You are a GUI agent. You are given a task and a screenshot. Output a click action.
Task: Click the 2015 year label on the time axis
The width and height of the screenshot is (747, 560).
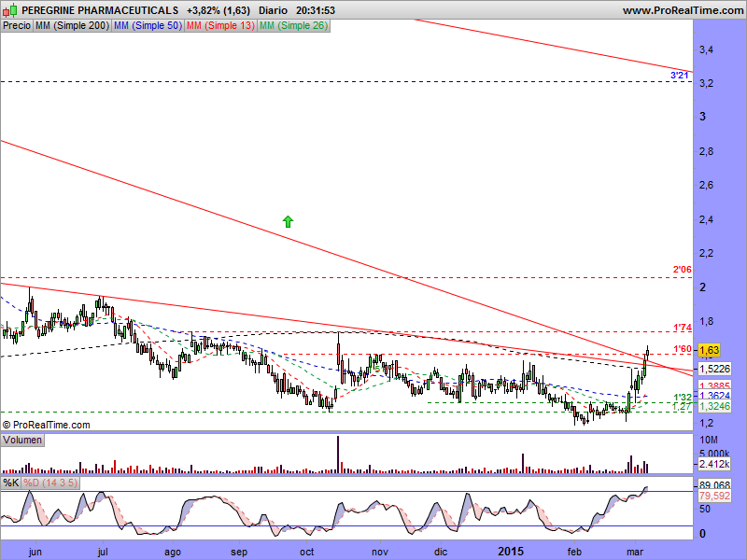coord(511,552)
